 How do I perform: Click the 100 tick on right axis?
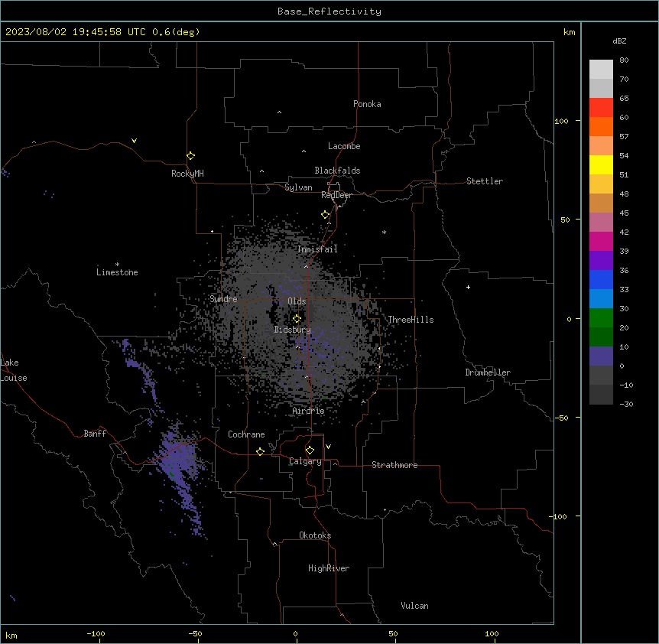pos(561,121)
